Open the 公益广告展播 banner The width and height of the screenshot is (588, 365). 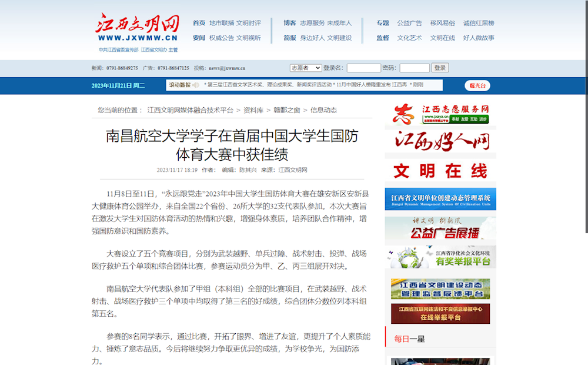[x=440, y=228]
